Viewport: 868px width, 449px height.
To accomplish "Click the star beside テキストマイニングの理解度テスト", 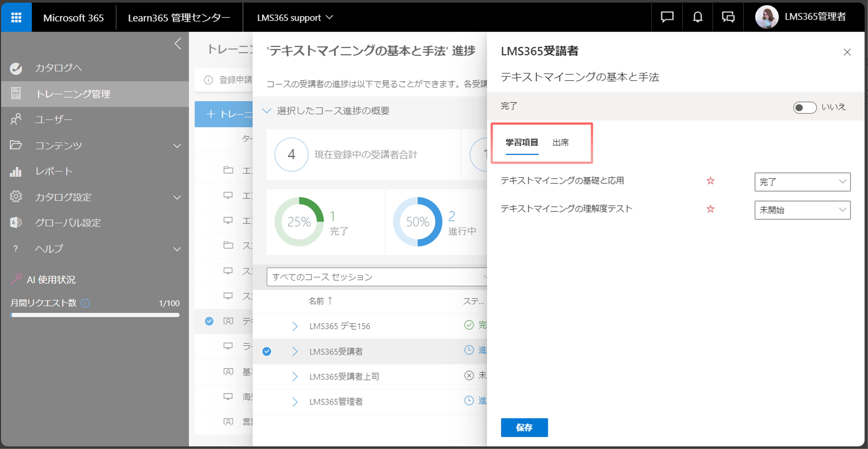I will 710,209.
